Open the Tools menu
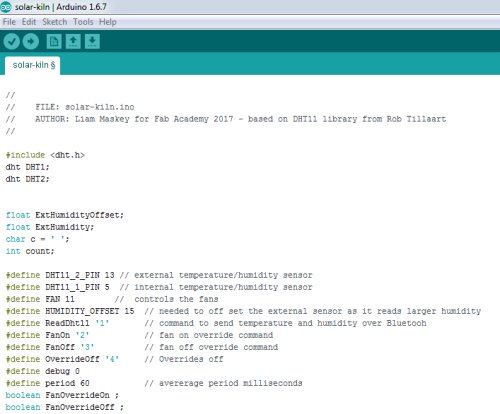The image size is (500, 414). (83, 22)
